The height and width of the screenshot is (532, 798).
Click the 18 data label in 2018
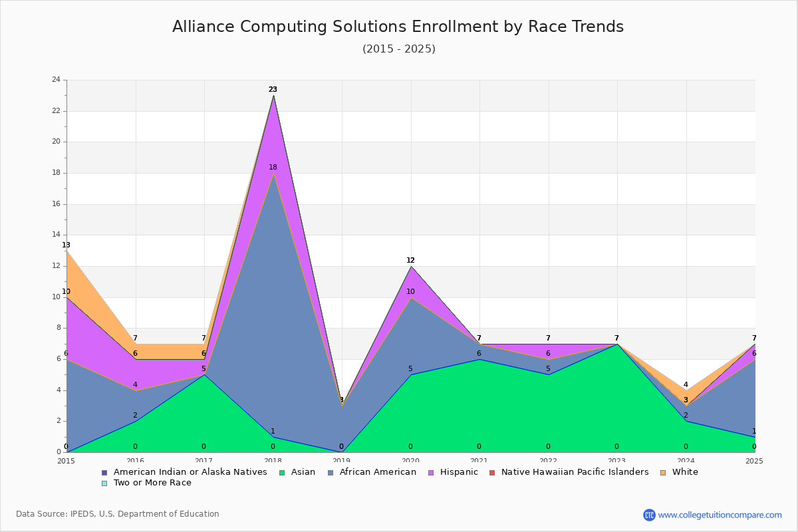(x=273, y=167)
